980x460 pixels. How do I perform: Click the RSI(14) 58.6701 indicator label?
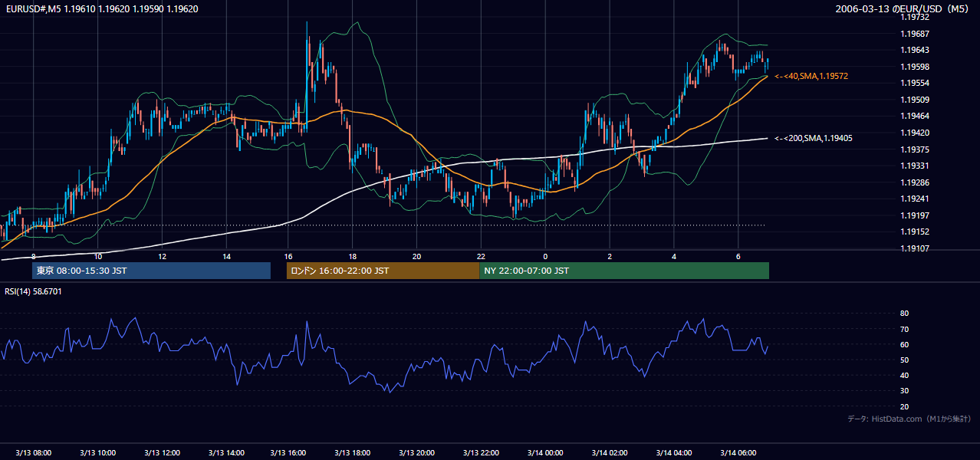[x=33, y=291]
